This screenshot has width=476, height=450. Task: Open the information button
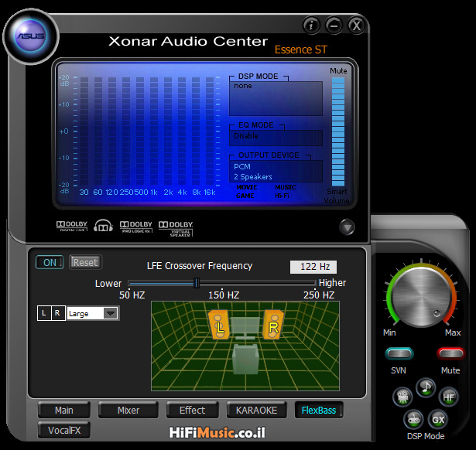tap(311, 26)
